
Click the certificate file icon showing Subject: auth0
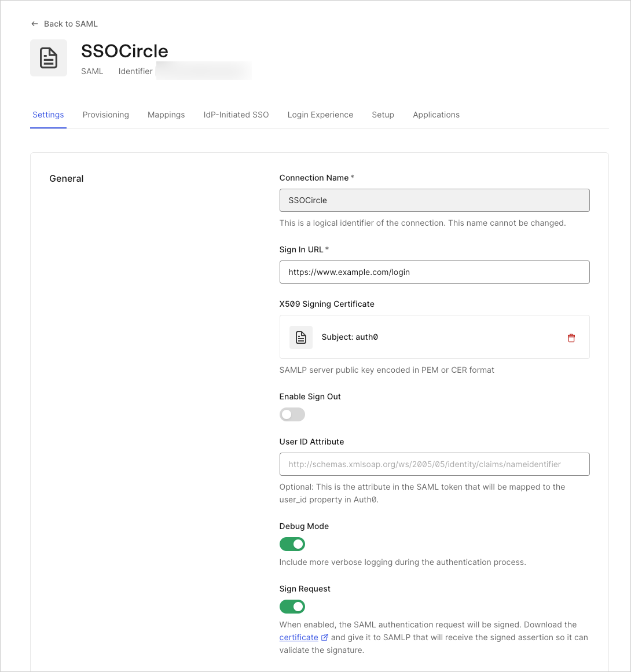pos(301,337)
